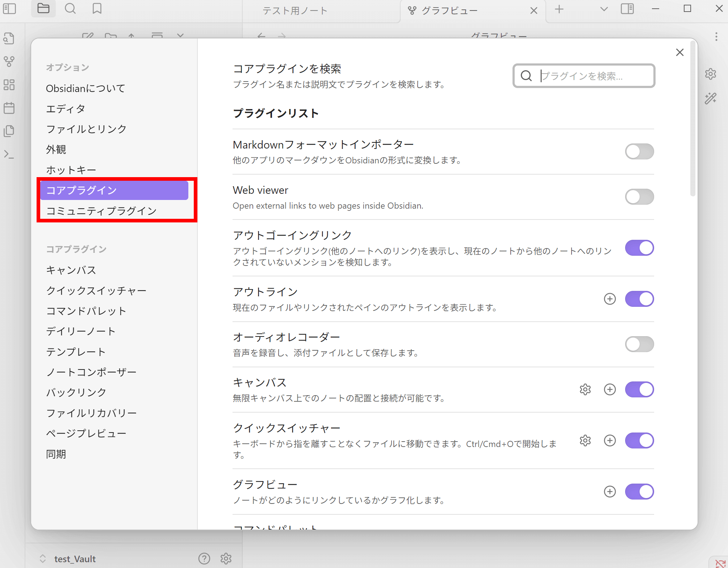Click the quick switcher ribbon icon

9,38
